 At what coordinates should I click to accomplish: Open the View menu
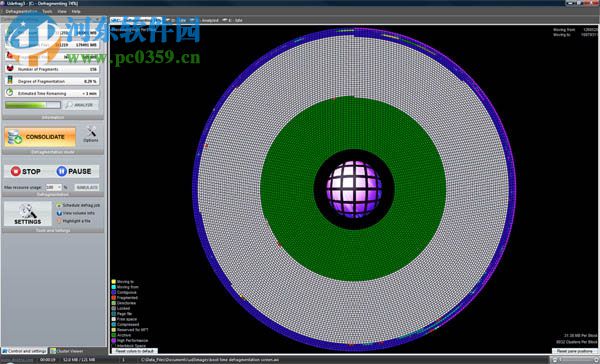point(62,11)
